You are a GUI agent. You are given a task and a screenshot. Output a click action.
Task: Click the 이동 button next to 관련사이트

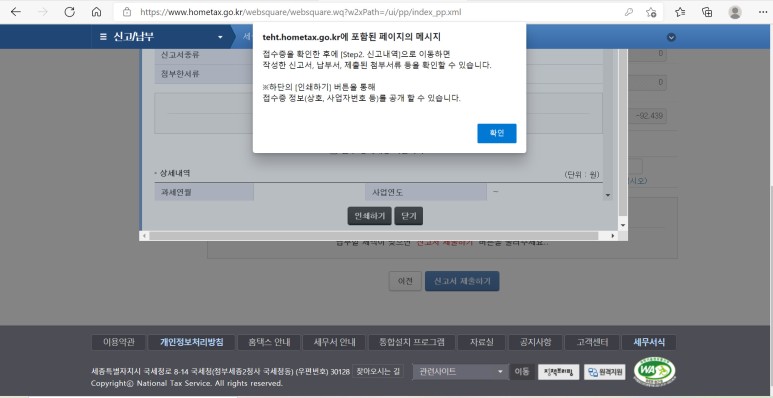coord(522,372)
